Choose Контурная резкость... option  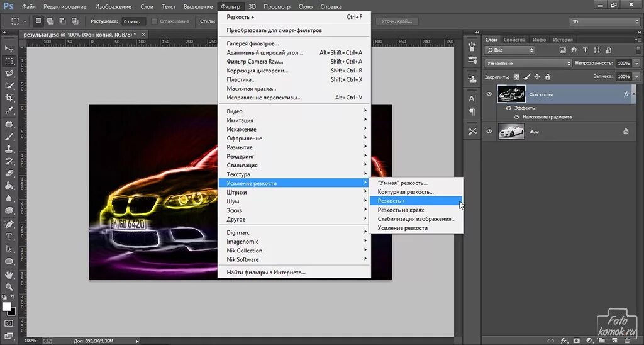click(x=416, y=191)
